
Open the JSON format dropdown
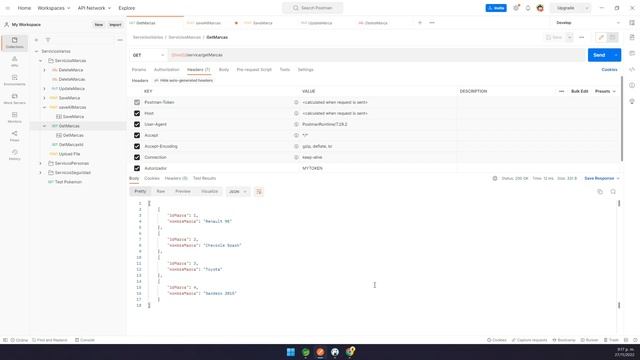pos(238,191)
